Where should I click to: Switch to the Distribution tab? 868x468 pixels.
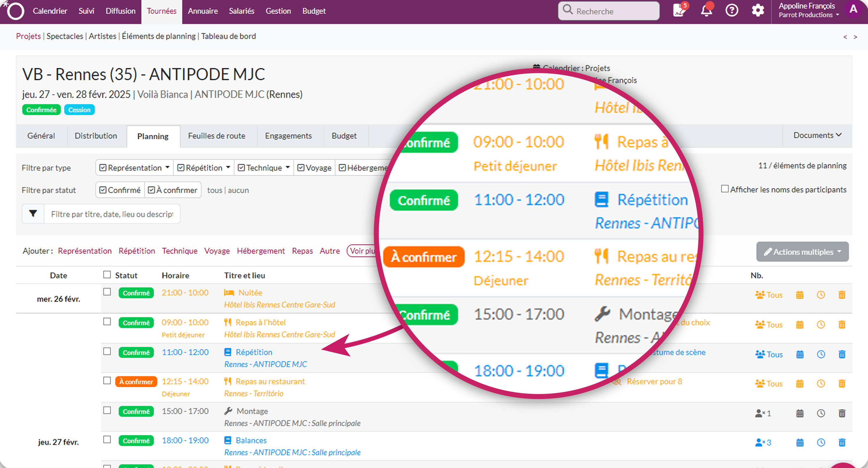[96, 136]
